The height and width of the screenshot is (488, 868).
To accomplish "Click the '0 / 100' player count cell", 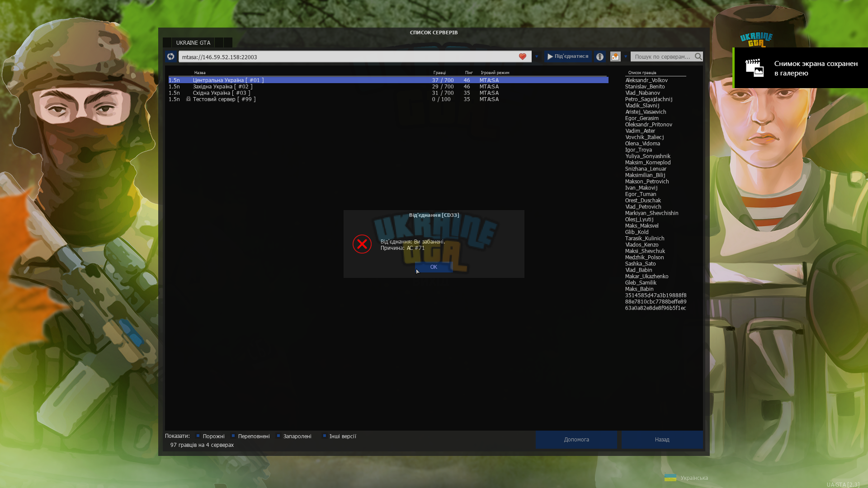I will pos(441,99).
